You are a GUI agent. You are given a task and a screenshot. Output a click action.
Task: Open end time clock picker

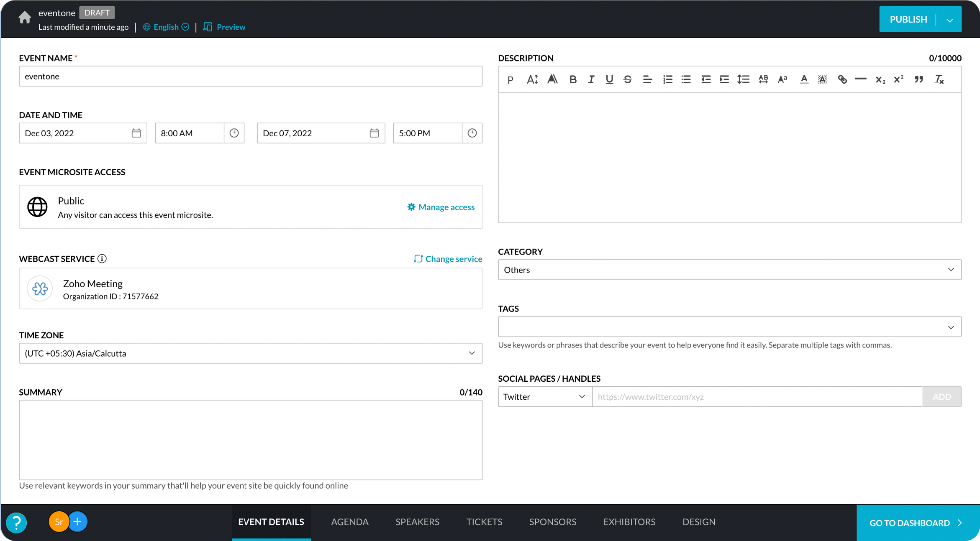472,133
